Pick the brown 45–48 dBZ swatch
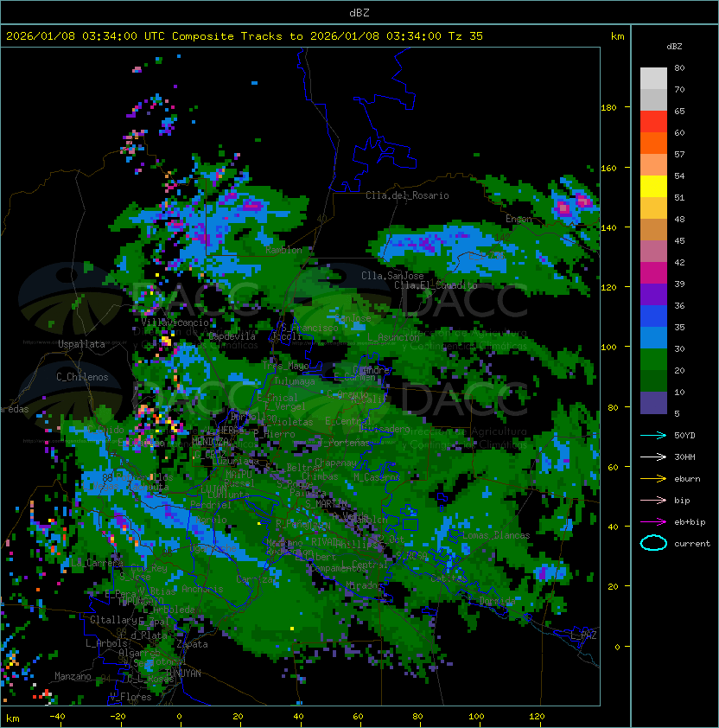 (653, 229)
